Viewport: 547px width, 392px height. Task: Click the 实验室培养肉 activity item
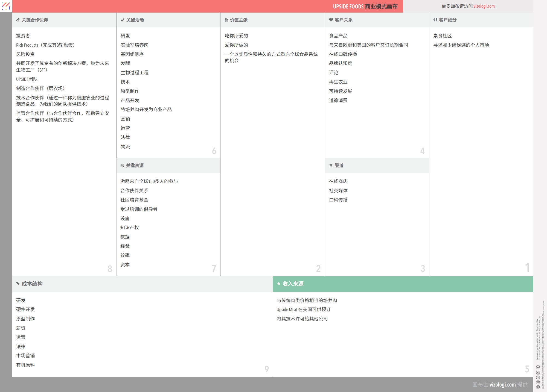click(134, 45)
